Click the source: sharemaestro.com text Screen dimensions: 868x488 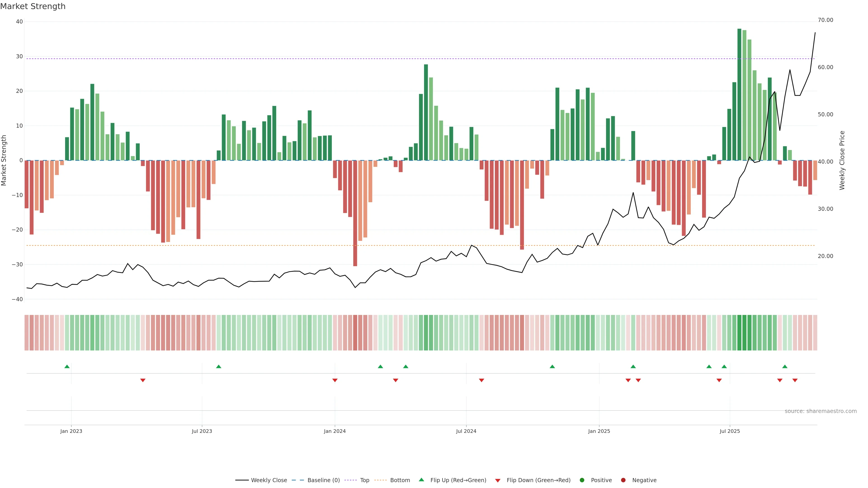click(821, 411)
